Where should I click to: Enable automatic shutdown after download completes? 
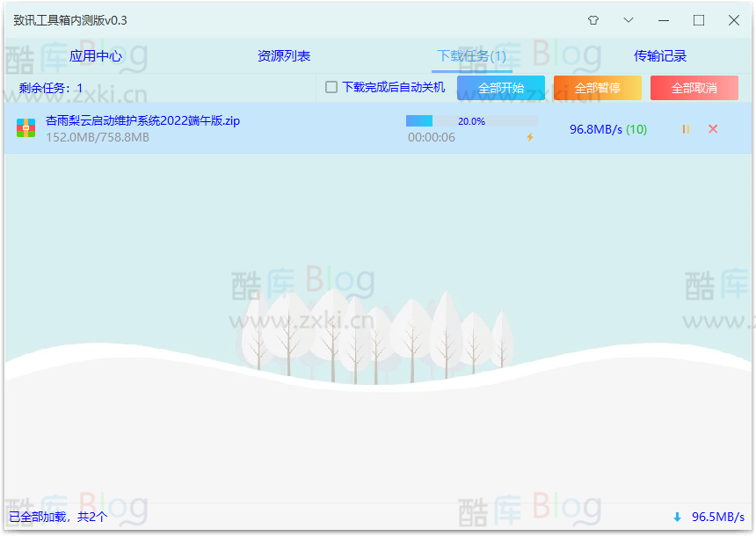[x=331, y=87]
